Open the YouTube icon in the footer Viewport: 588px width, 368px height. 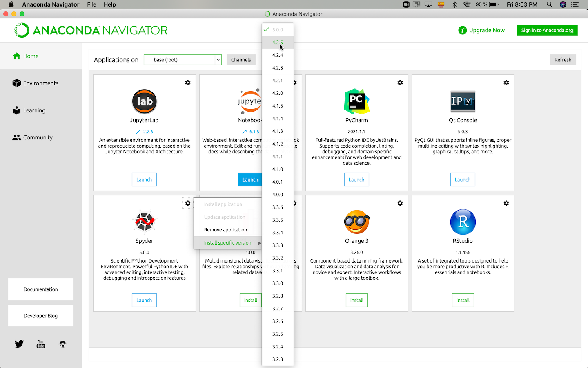click(x=40, y=344)
